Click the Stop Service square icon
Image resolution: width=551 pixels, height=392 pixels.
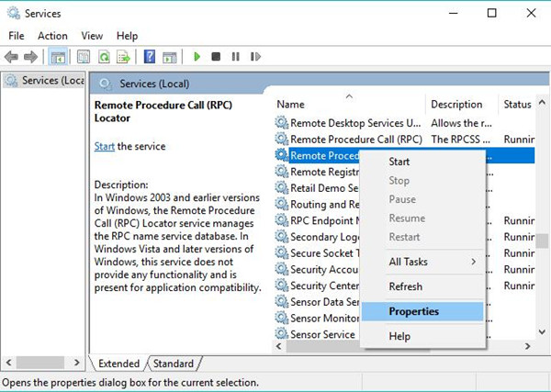[x=216, y=57]
